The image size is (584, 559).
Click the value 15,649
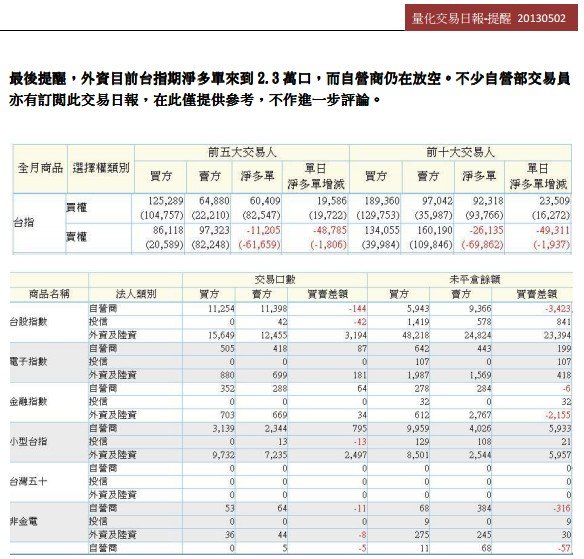[221, 335]
